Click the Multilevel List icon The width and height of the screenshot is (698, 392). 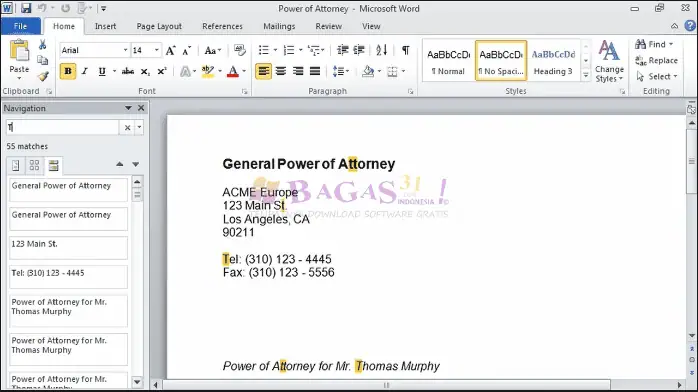click(x=314, y=50)
